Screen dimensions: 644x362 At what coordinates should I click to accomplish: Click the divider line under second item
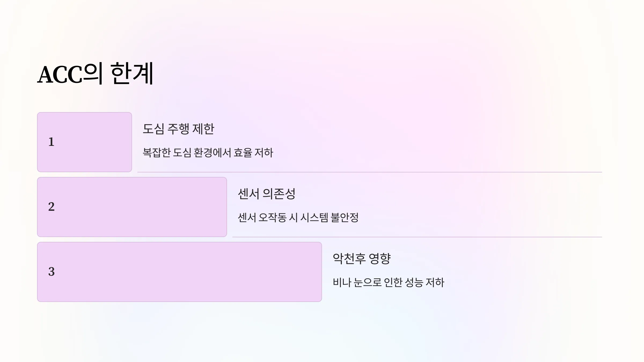(417, 237)
